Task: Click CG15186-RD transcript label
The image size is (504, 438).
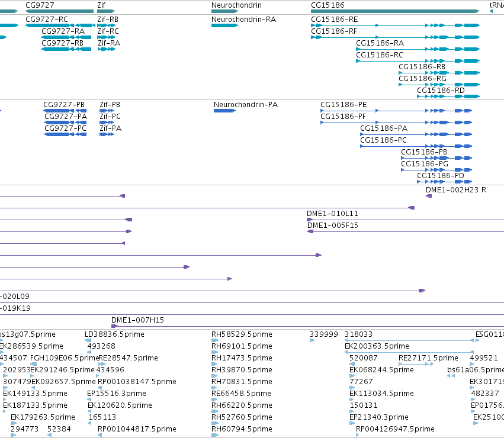Action: pos(441,91)
